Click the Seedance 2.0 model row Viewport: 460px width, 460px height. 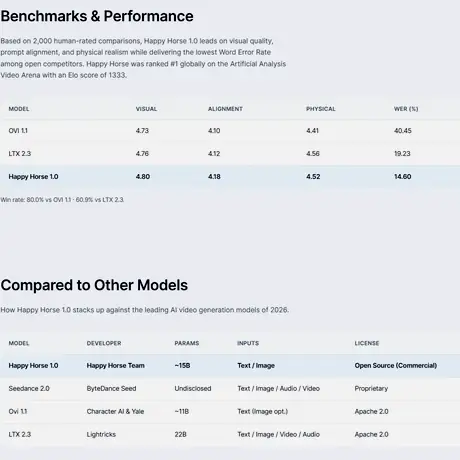[230, 389]
